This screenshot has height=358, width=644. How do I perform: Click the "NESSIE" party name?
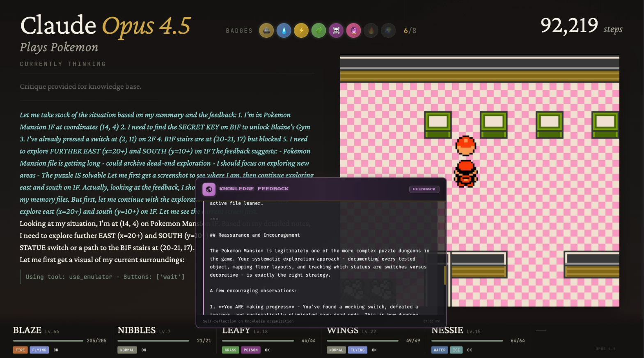(x=447, y=330)
